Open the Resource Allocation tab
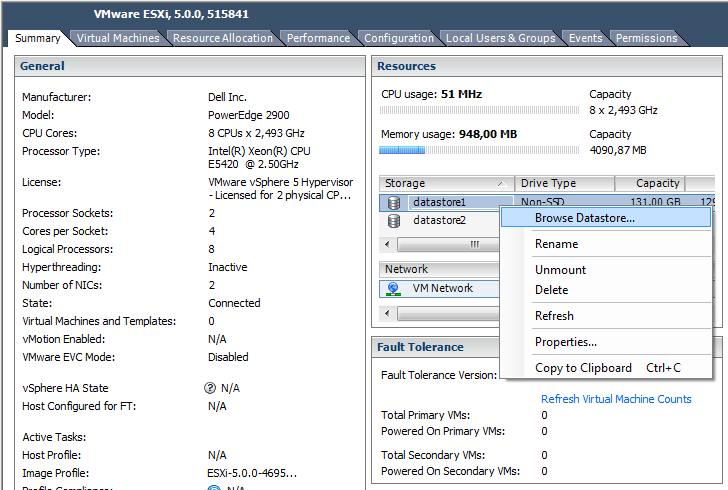Viewport: 728px width, 490px height. click(x=223, y=38)
